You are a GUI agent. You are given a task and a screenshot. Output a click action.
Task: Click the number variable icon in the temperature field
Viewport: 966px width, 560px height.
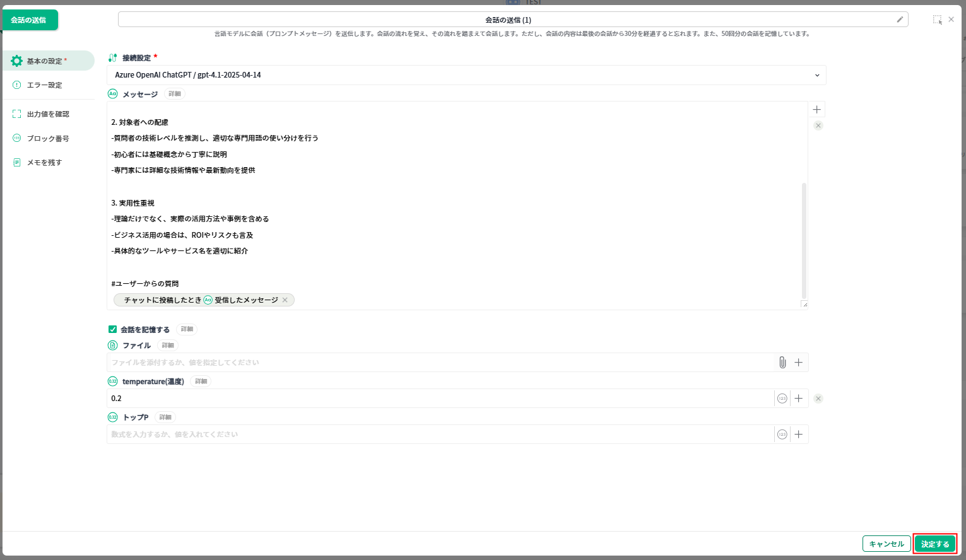782,399
